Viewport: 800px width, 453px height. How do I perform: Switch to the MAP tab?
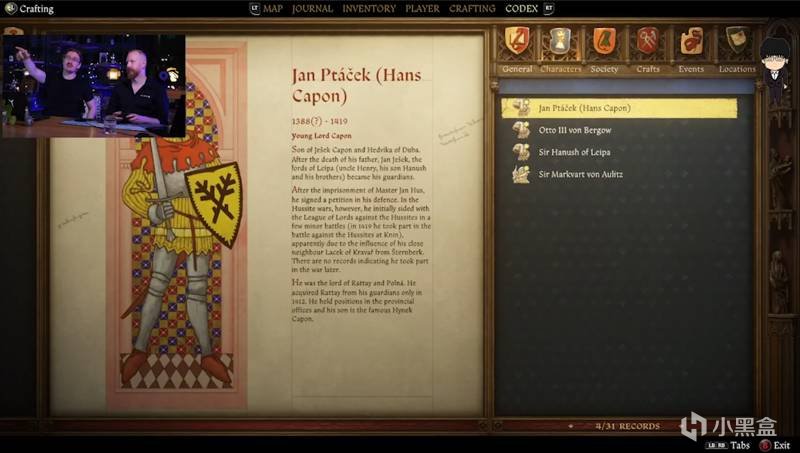tap(273, 9)
